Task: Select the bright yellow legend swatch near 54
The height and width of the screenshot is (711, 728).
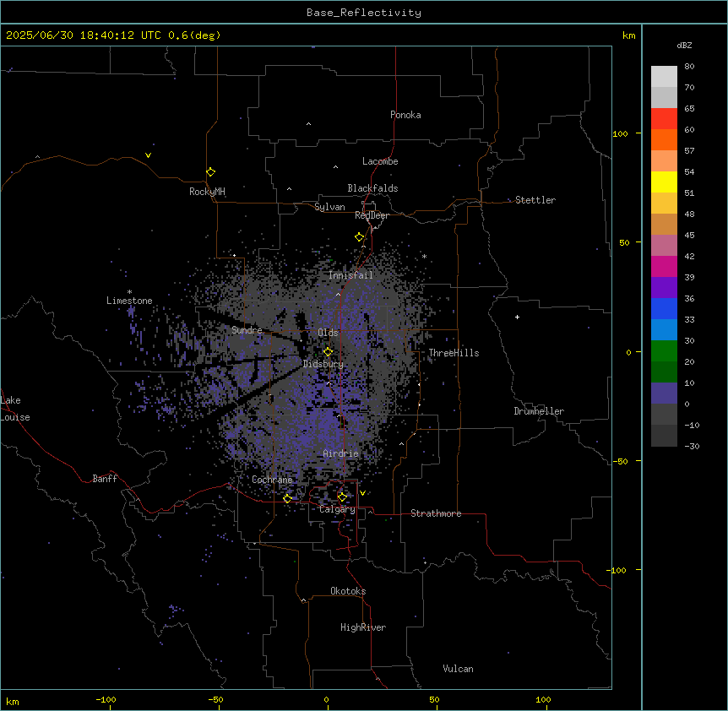Action: [x=664, y=182]
